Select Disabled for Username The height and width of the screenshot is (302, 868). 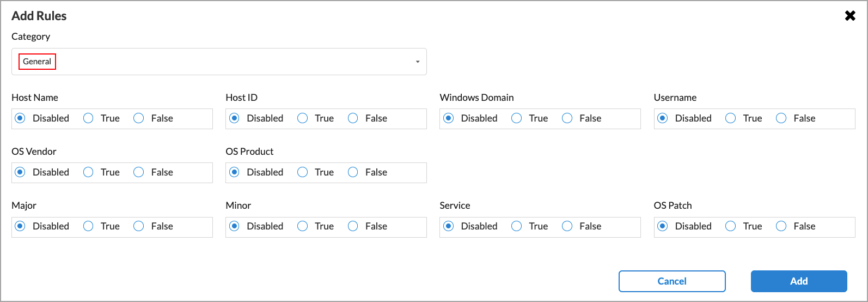(663, 118)
